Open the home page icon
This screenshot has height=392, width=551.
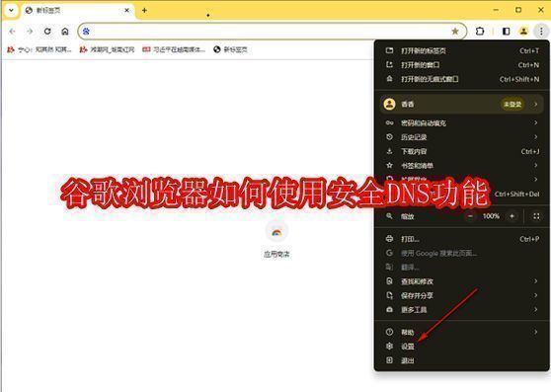65,32
